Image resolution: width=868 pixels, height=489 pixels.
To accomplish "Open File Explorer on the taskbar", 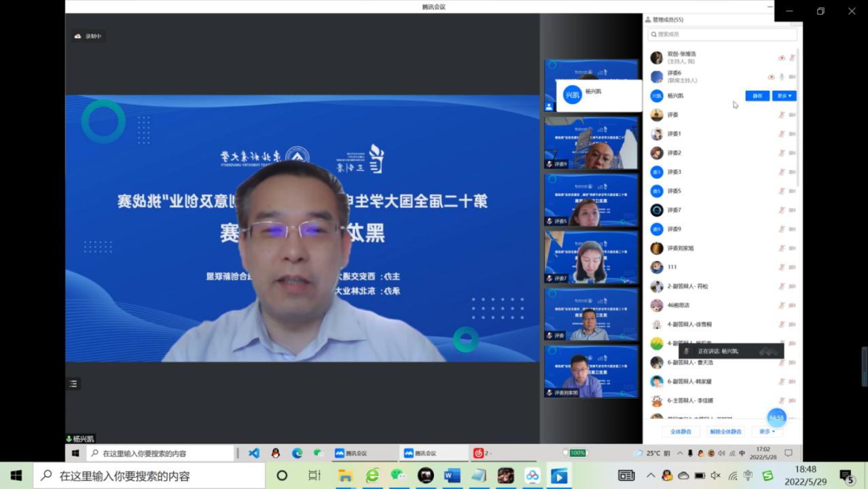I will [x=345, y=475].
